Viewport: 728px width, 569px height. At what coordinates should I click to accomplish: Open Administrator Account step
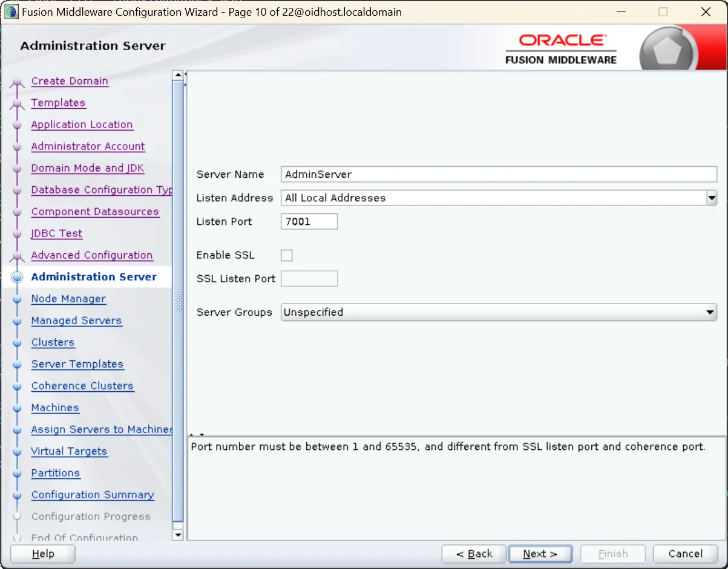click(x=88, y=146)
